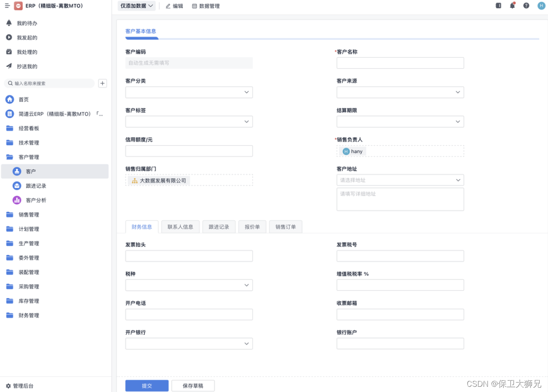Open the 请选择地址 dropdown
The width and height of the screenshot is (548, 392).
pos(400,180)
